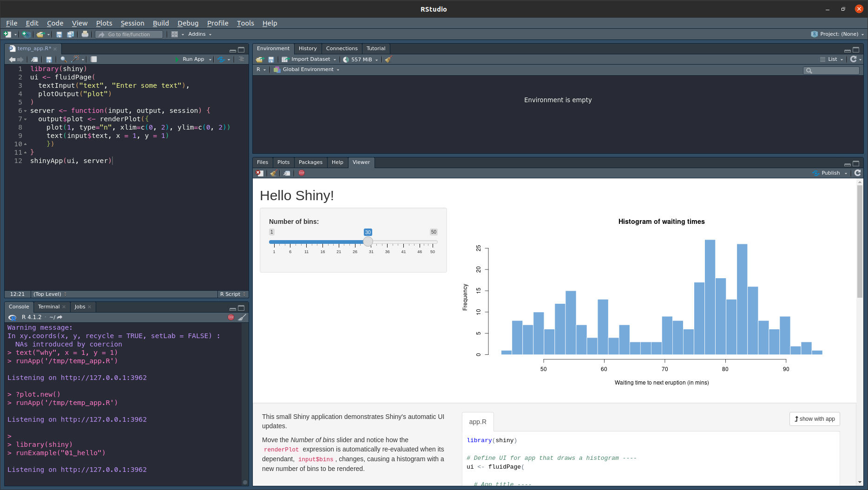
Task: Save the current script in editor toolbar
Action: 49,59
